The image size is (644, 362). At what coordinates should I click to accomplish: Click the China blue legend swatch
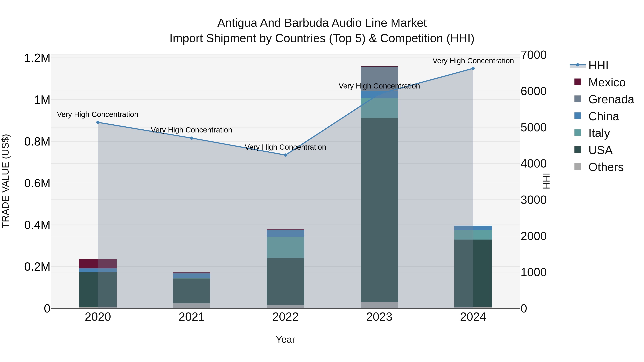577,116
